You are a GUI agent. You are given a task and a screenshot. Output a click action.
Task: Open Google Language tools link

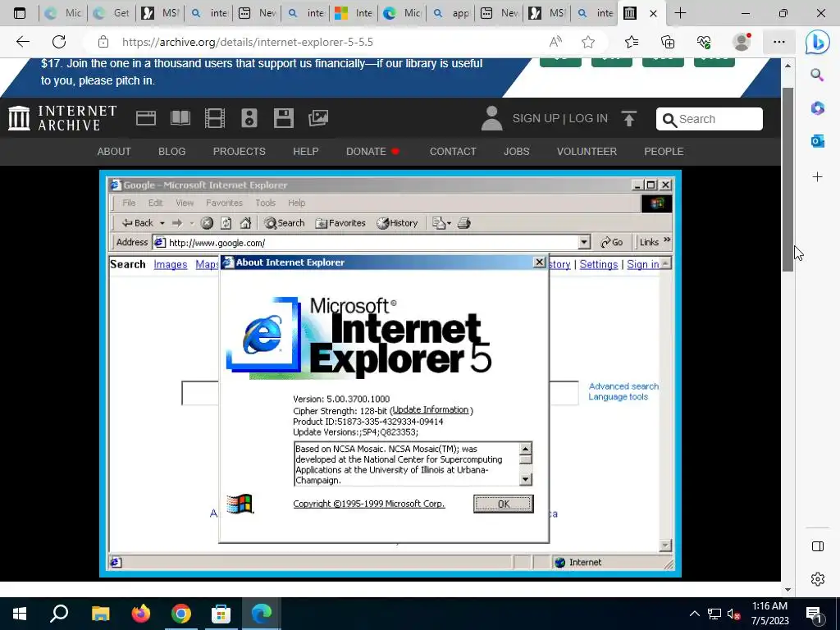pyautogui.click(x=619, y=397)
